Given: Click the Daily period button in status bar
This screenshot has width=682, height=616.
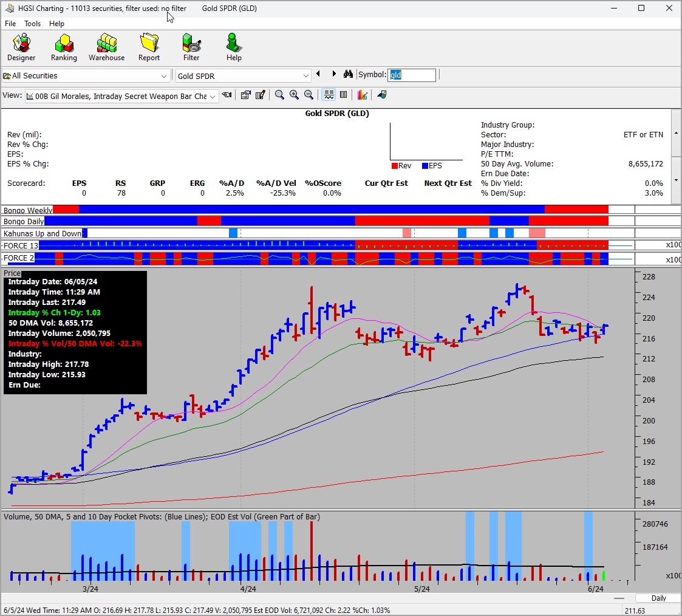Looking at the screenshot, I should (x=658, y=598).
